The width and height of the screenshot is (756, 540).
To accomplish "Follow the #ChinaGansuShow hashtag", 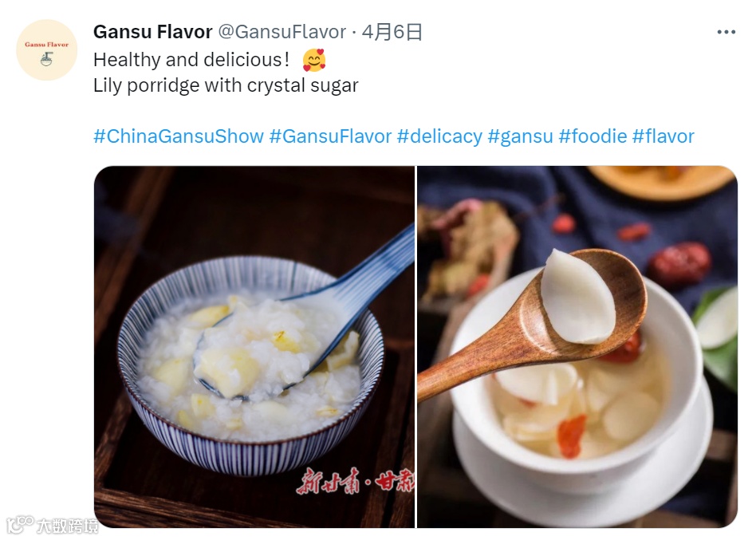I will tap(179, 136).
